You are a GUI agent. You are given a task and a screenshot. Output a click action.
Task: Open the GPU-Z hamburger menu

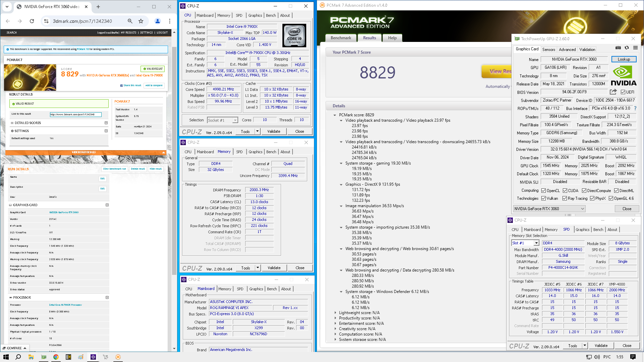635,48
